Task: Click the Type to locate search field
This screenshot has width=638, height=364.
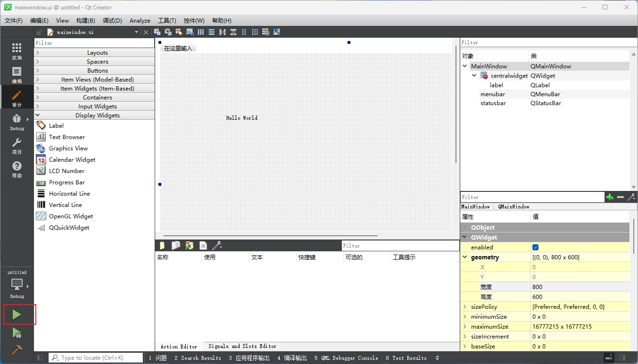Action: pyautogui.click(x=97, y=358)
